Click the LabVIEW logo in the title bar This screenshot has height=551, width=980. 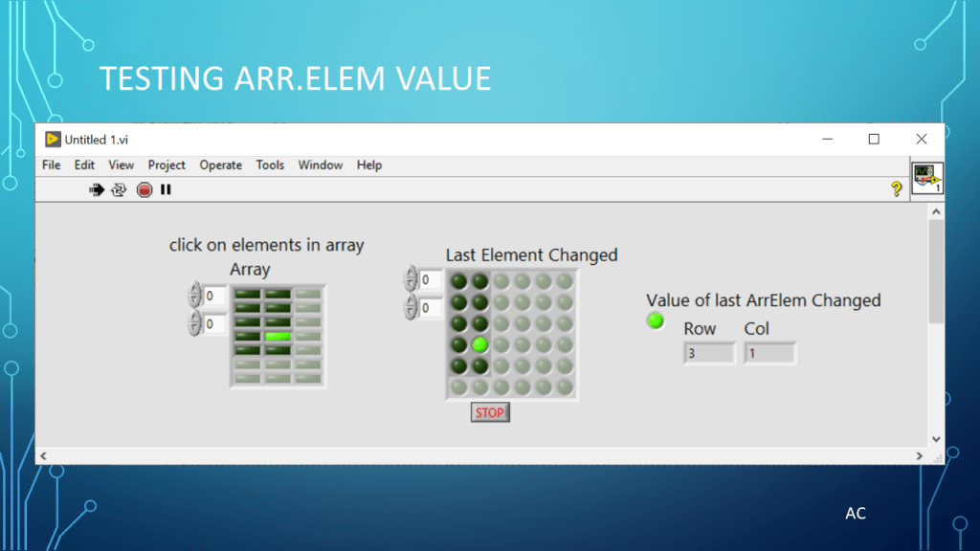click(x=53, y=140)
